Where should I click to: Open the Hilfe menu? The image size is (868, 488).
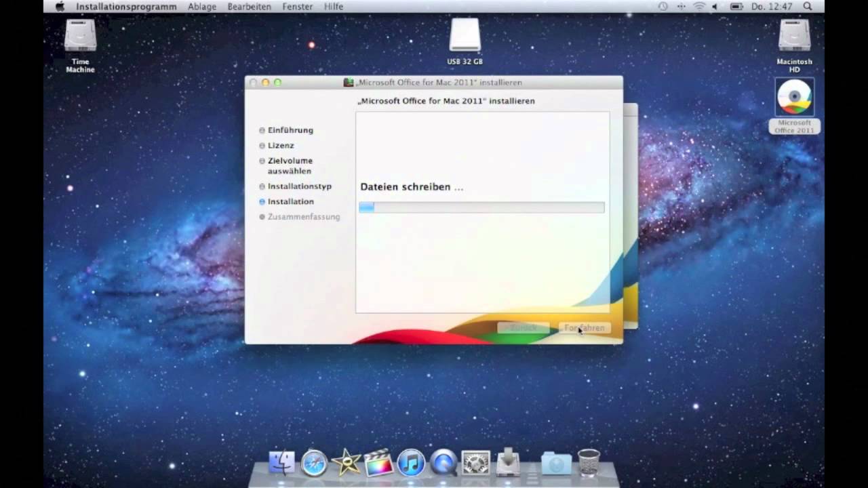(334, 6)
